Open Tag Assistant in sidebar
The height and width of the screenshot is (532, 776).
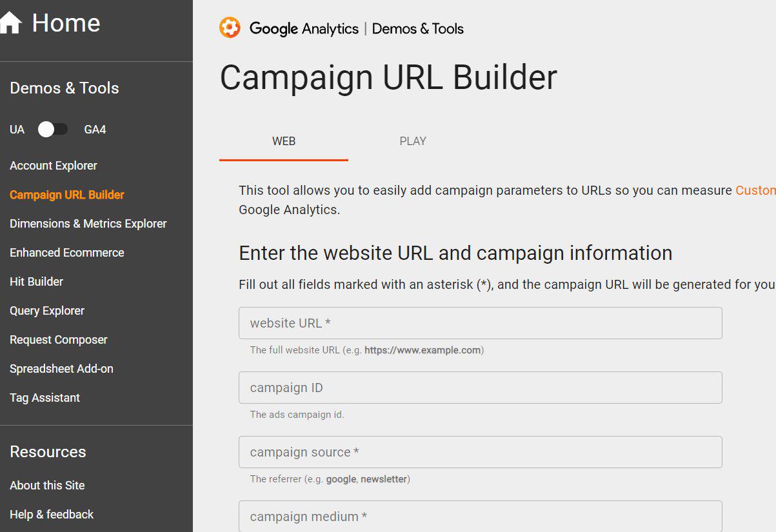click(x=45, y=398)
